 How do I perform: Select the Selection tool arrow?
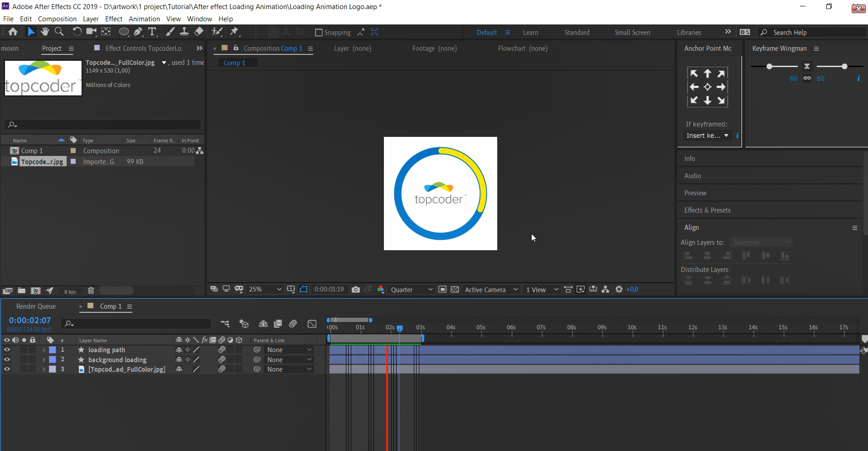pos(31,32)
